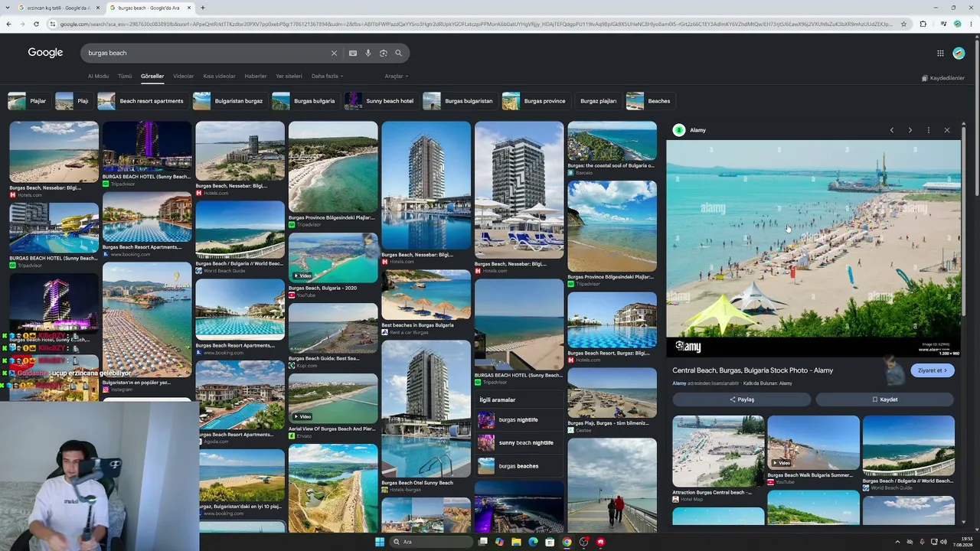Submit search with the magnifier icon

(x=399, y=53)
